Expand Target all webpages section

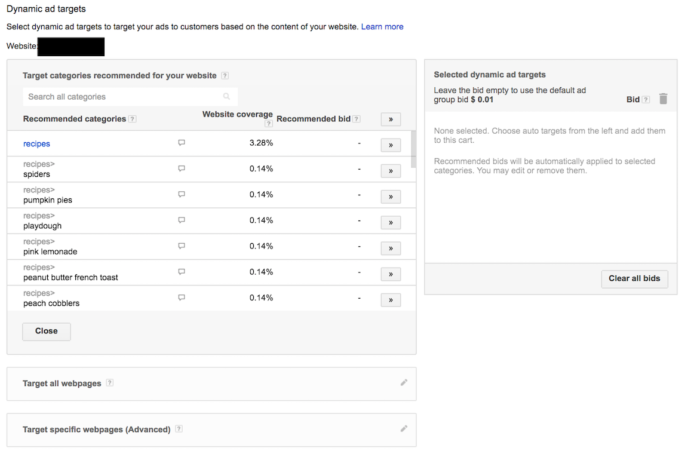pyautogui.click(x=62, y=382)
